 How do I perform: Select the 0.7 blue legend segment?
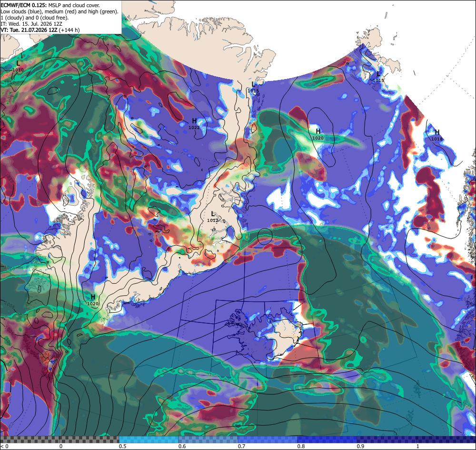268,440
